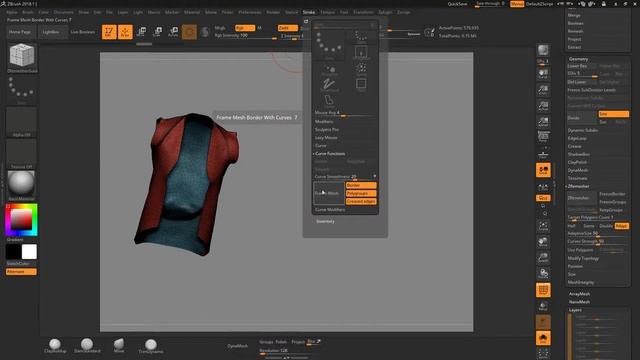Select the TrimDynamic brush at bottom
Image resolution: width=640 pixels, height=360 pixels.
coord(151,345)
